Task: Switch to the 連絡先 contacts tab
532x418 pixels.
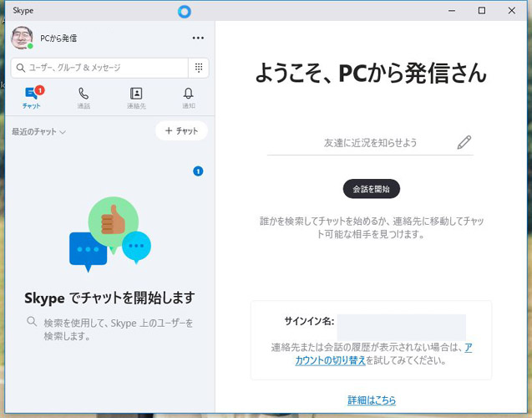Action: click(136, 98)
